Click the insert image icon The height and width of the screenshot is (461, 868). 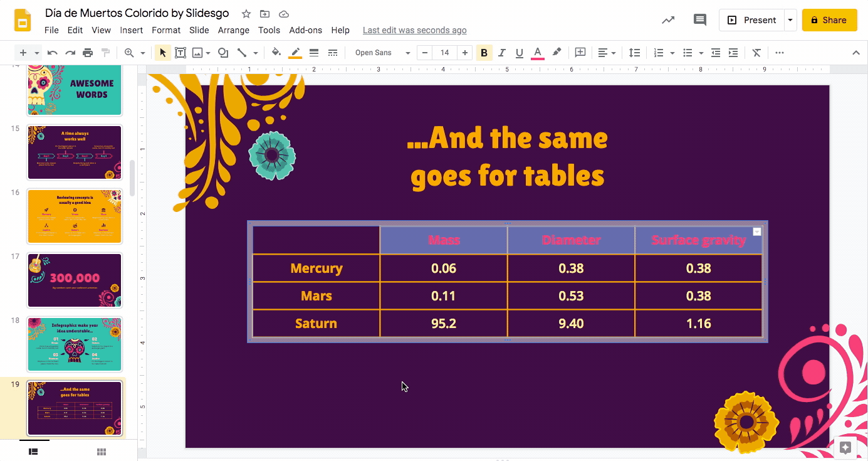197,53
